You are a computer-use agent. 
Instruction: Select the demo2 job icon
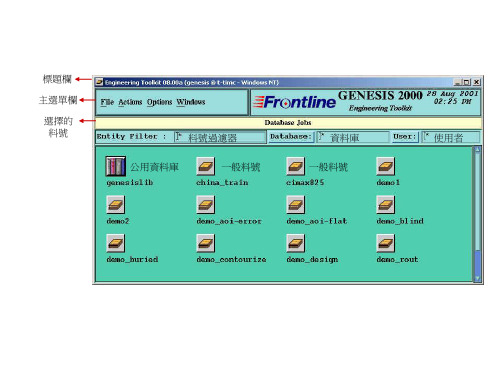click(116, 204)
